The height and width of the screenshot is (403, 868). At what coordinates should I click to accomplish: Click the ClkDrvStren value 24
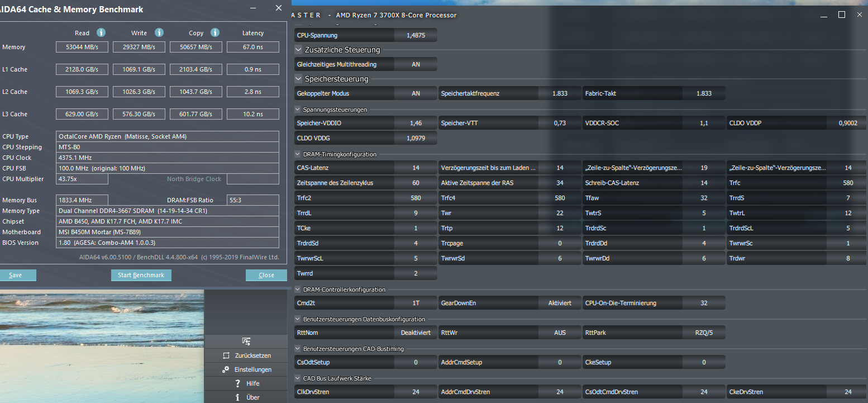[x=416, y=392]
